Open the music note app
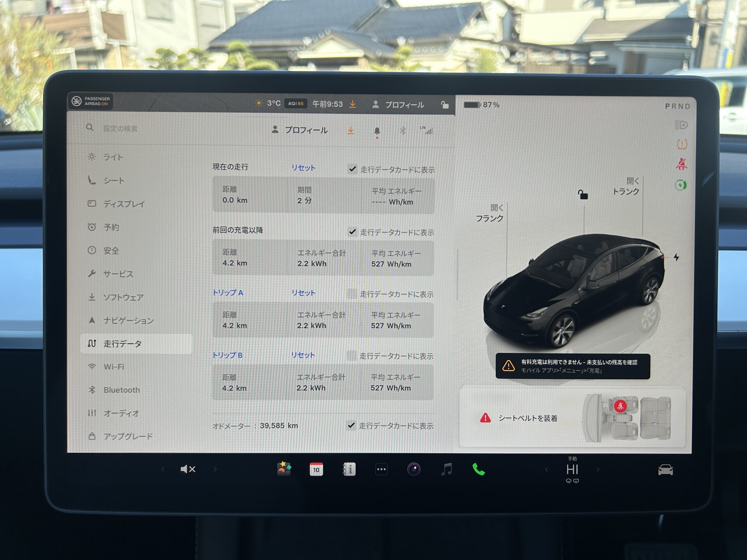Screen dimensions: 747x560 click(x=446, y=469)
